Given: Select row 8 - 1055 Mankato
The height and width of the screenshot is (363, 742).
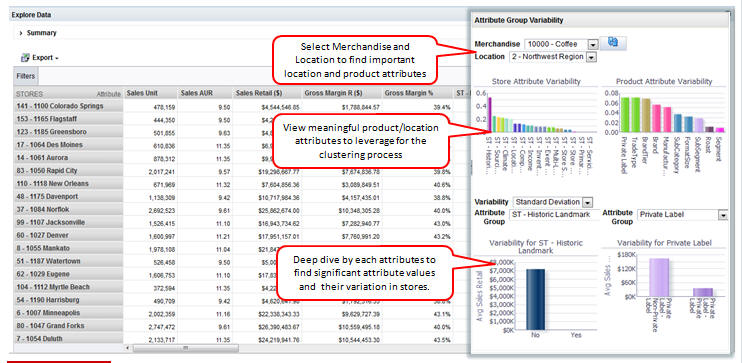Looking at the screenshot, I should pyautogui.click(x=69, y=248).
